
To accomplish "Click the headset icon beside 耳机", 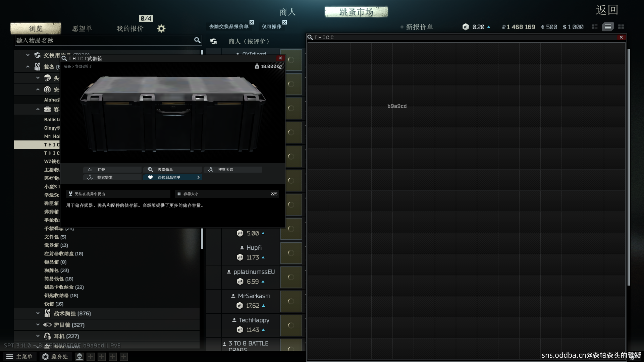I will [47, 336].
